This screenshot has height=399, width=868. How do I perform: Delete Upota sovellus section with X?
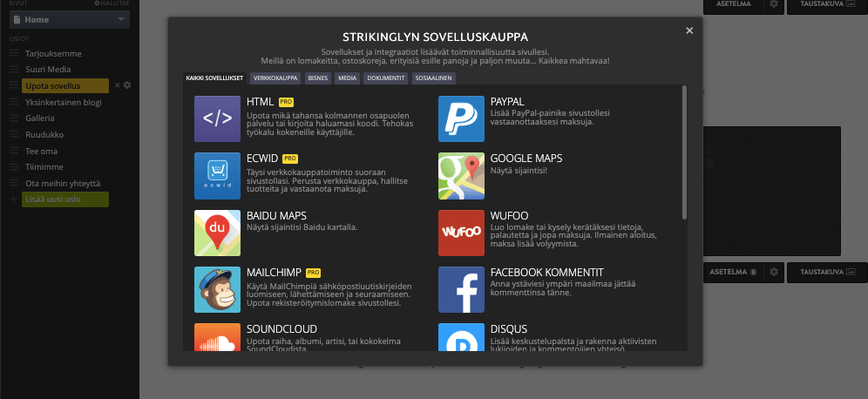[x=117, y=85]
